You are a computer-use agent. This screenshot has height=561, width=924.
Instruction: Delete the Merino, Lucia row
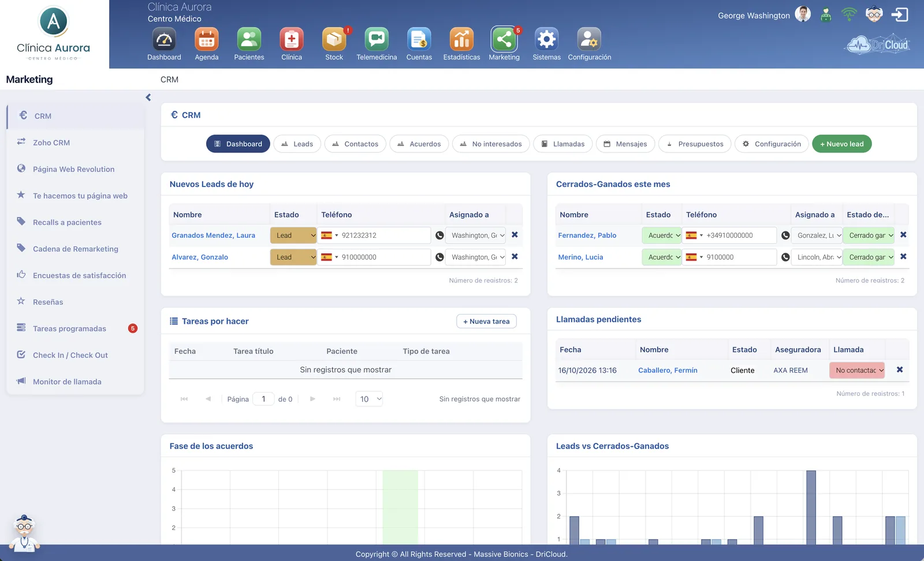click(903, 257)
